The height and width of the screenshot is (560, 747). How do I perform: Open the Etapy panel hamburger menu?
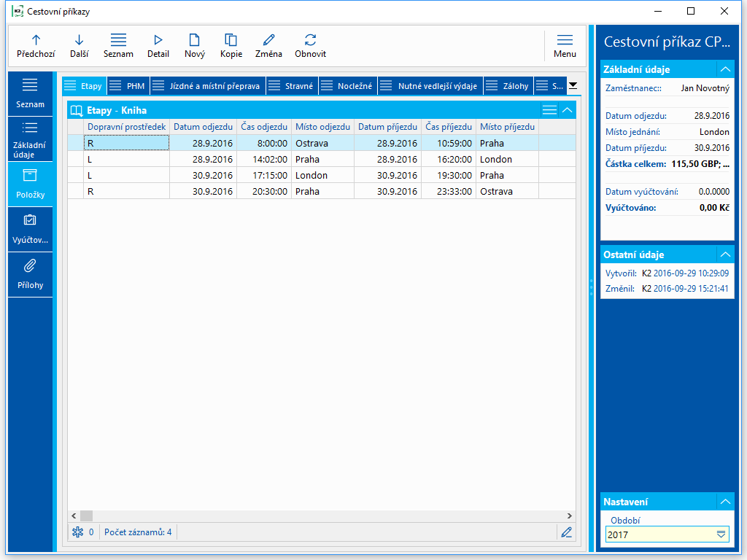(x=549, y=110)
